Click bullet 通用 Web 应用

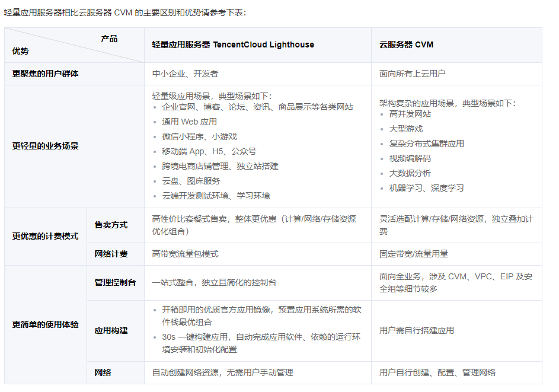click(x=189, y=122)
